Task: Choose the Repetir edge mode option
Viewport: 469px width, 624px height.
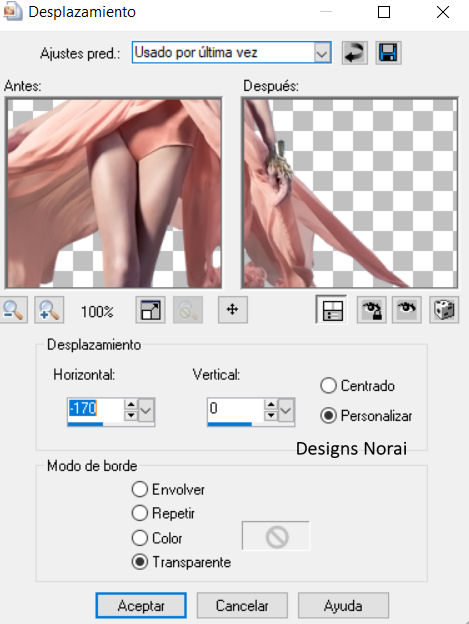Action: coord(140,513)
